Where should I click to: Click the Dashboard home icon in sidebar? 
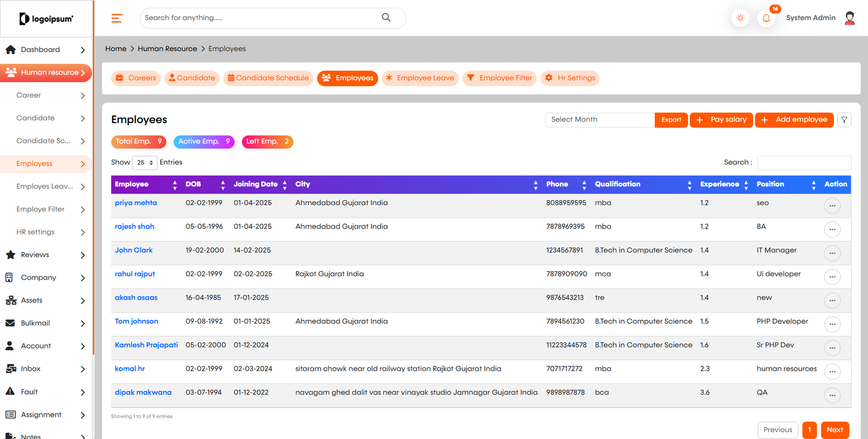(10, 49)
